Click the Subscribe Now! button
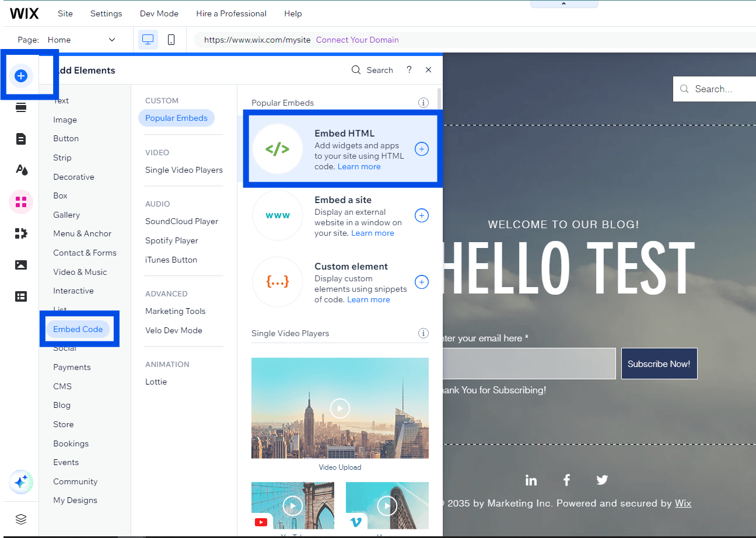The height and width of the screenshot is (538, 756). (x=659, y=364)
